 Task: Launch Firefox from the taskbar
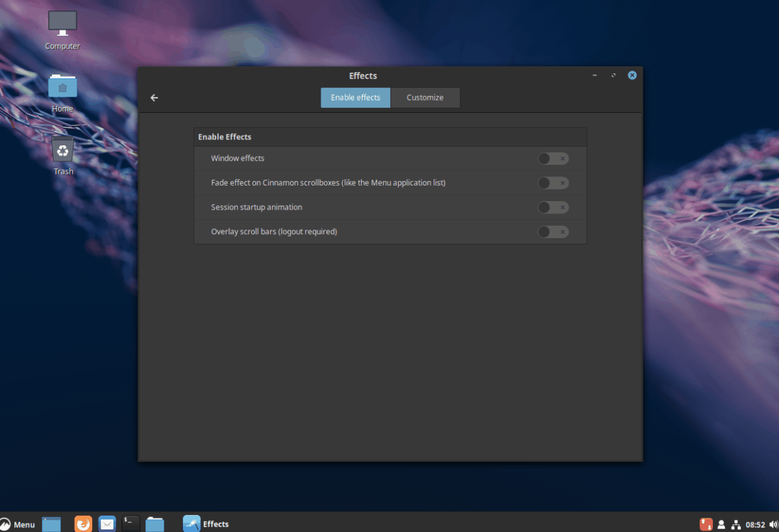point(83,523)
